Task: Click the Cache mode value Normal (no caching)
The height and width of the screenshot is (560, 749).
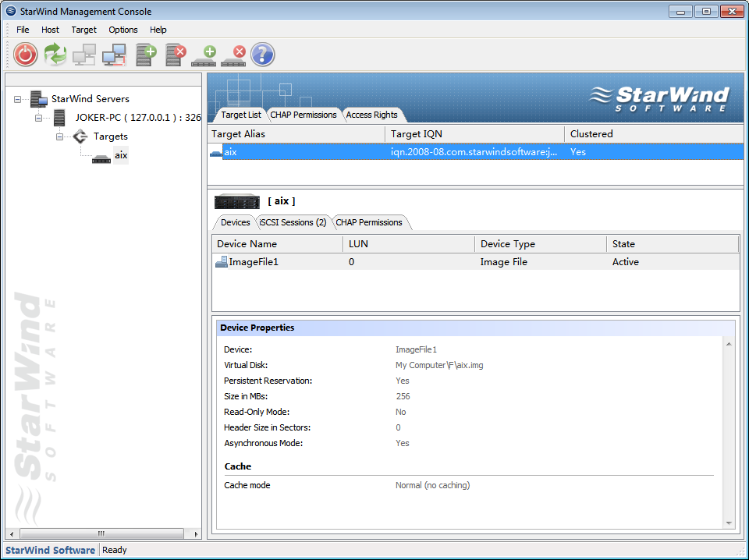Action: point(433,485)
